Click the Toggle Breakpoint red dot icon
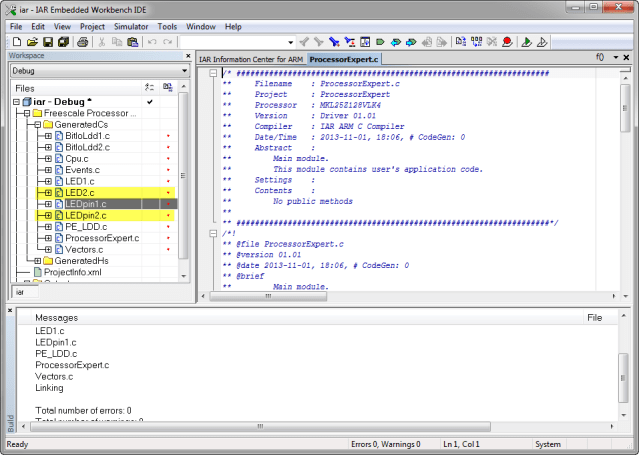This screenshot has width=639, height=455. 508,42
